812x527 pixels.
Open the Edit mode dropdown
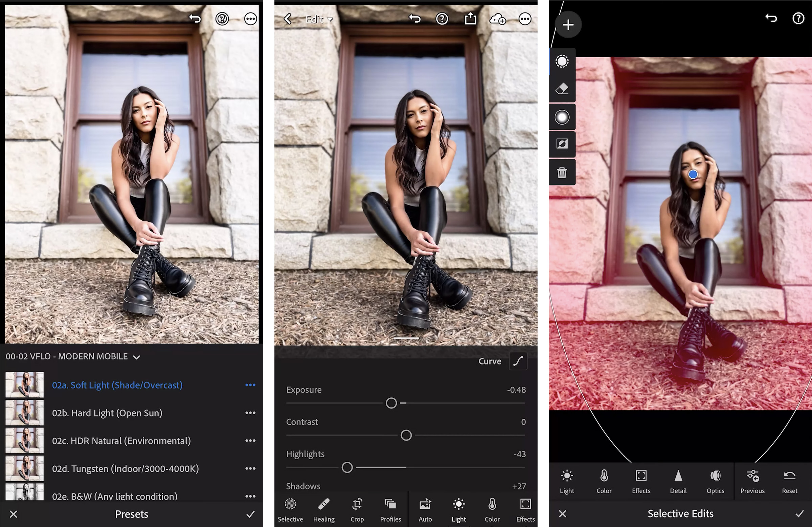319,19
